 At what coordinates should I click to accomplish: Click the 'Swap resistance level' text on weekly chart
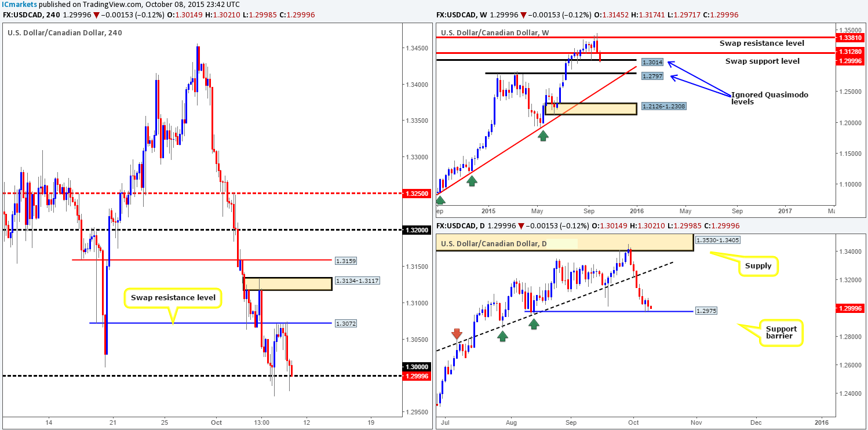(x=761, y=43)
